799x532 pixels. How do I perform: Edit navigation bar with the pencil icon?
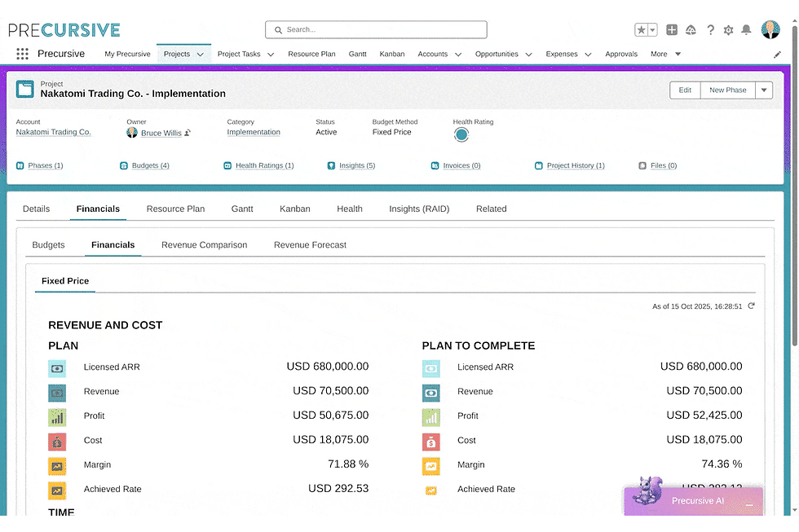click(777, 55)
